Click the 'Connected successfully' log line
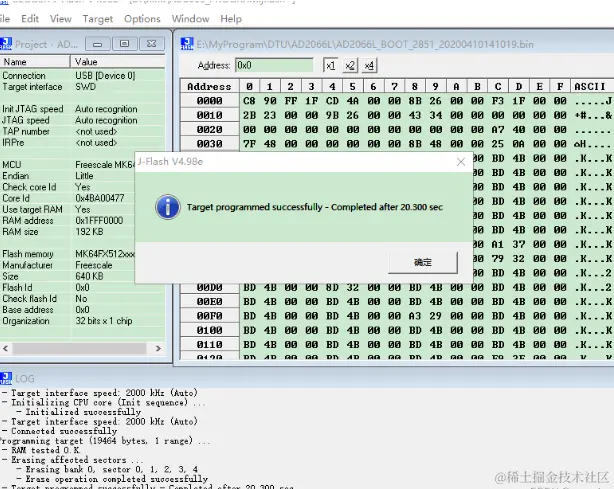Viewport: 614px width, 489px height. pyautogui.click(x=60, y=431)
